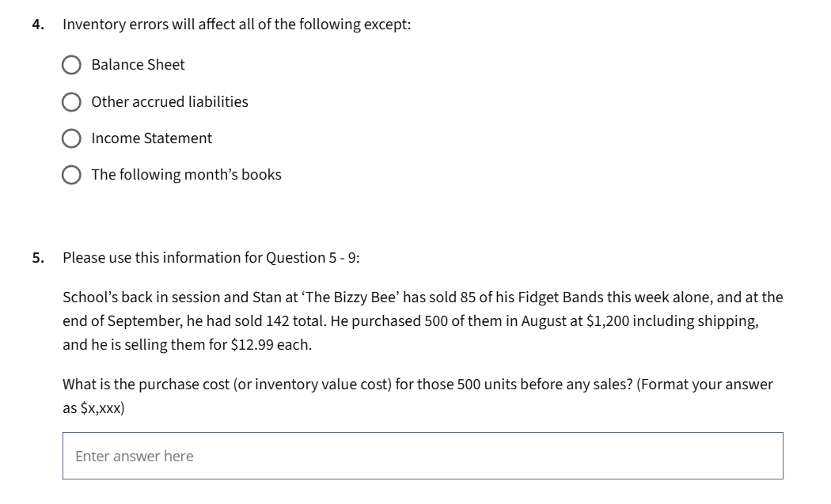The height and width of the screenshot is (504, 831).
Task: Choose 'Other accrued liabilities' radio circle
Action: tap(72, 101)
